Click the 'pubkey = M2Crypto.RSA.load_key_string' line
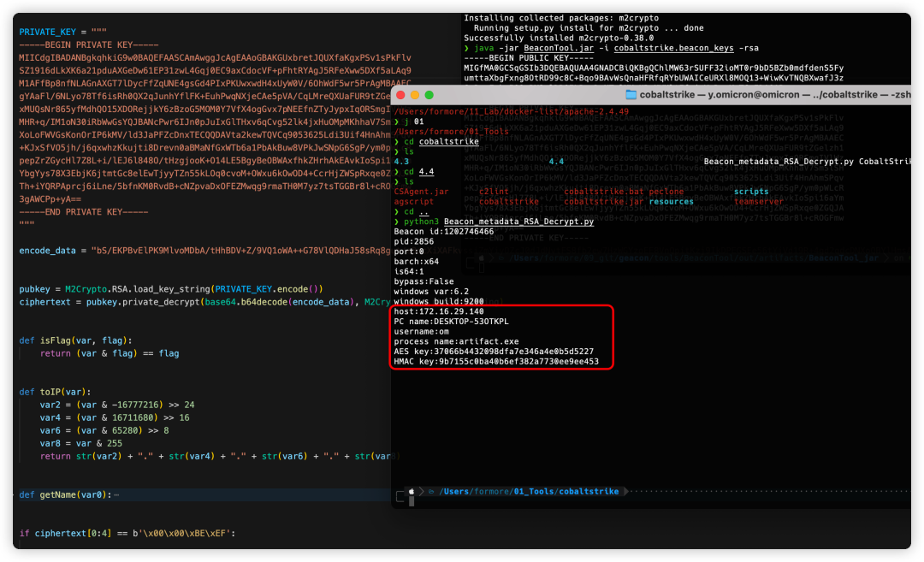Image resolution: width=924 pixels, height=562 pixels. coord(171,289)
